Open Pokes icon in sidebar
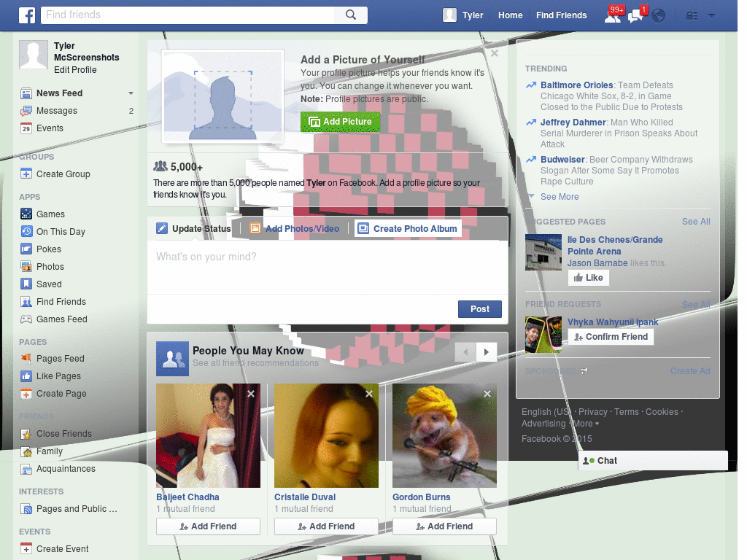The height and width of the screenshot is (560, 747). coord(26,249)
